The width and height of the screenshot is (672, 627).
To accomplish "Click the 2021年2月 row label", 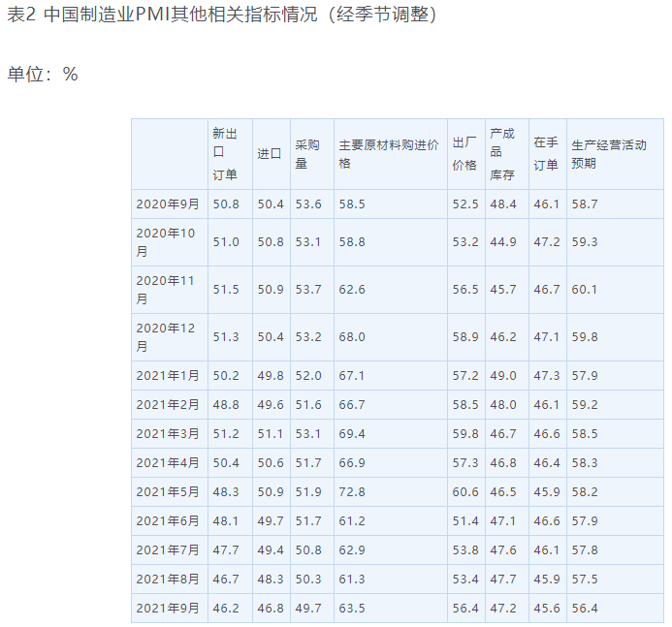I will point(168,405).
